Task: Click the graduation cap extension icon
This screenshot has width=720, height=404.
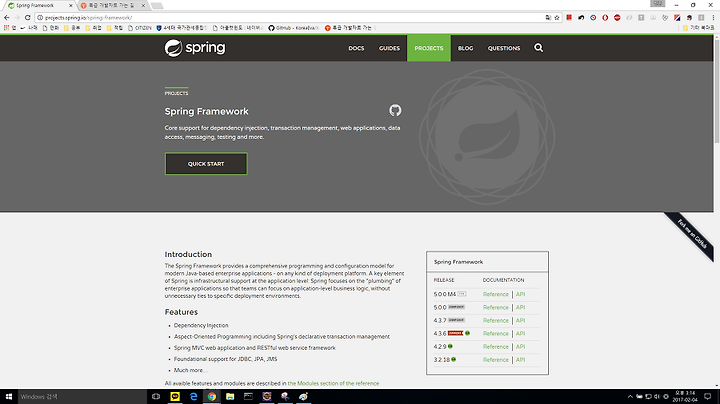Action: pos(689,17)
